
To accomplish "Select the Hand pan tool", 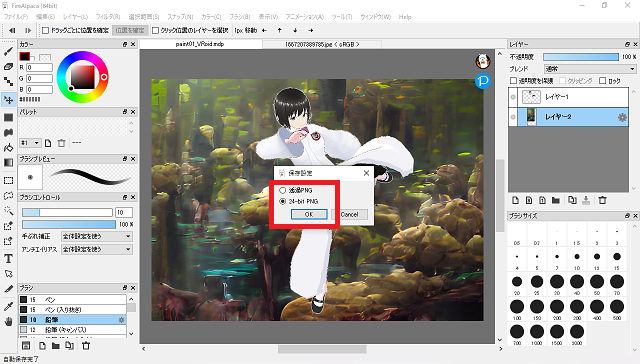I will pyautogui.click(x=8, y=322).
